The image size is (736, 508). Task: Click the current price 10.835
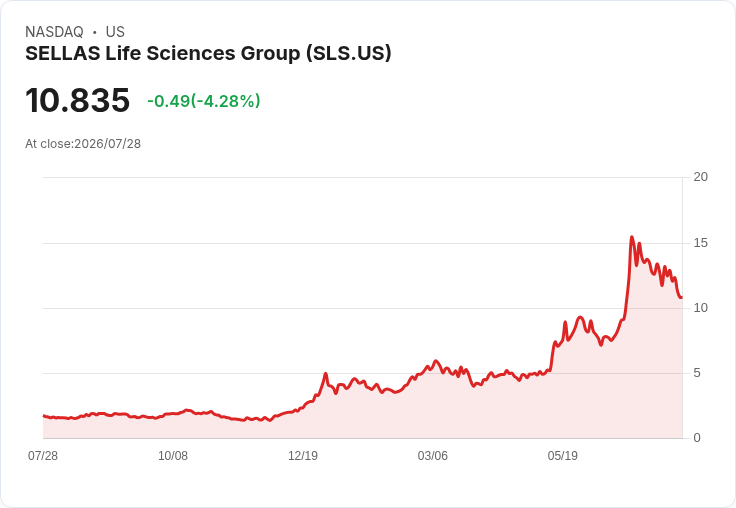pos(77,100)
